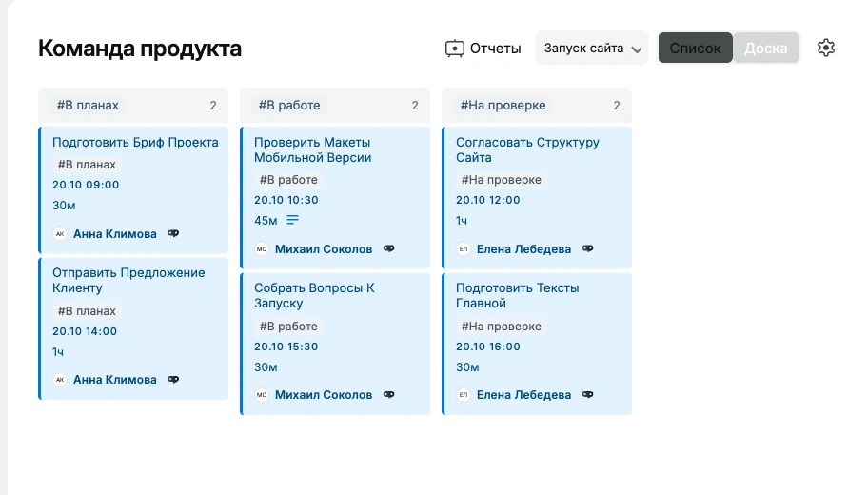Open task Проверить Макеты Мобильной Версии
This screenshot has width=868, height=495.
pyautogui.click(x=313, y=150)
